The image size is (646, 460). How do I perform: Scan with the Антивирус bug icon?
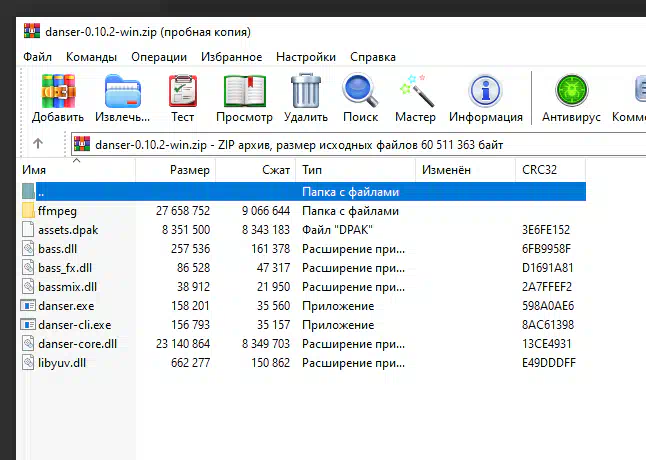571,91
